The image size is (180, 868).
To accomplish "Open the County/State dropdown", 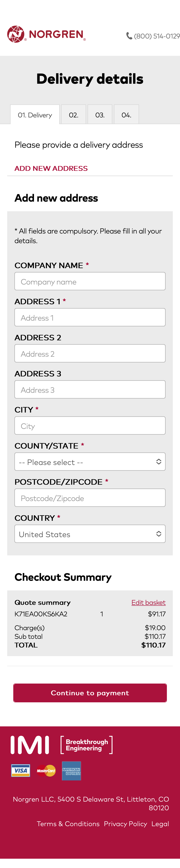I will pos(89,462).
